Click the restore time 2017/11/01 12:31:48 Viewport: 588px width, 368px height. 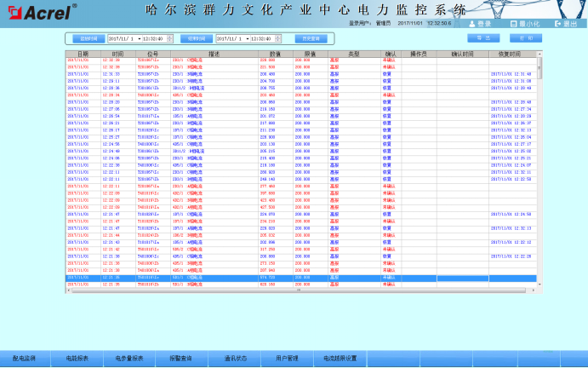(511, 74)
